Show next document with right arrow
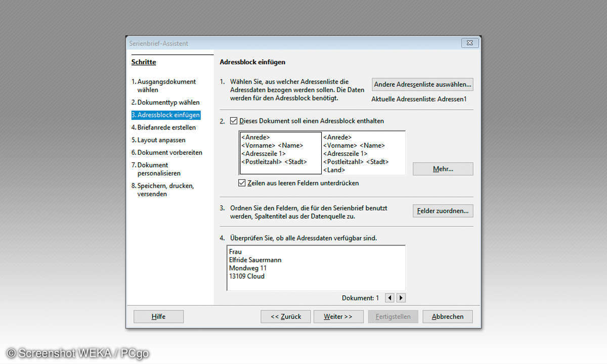The width and height of the screenshot is (607, 364). point(401,298)
